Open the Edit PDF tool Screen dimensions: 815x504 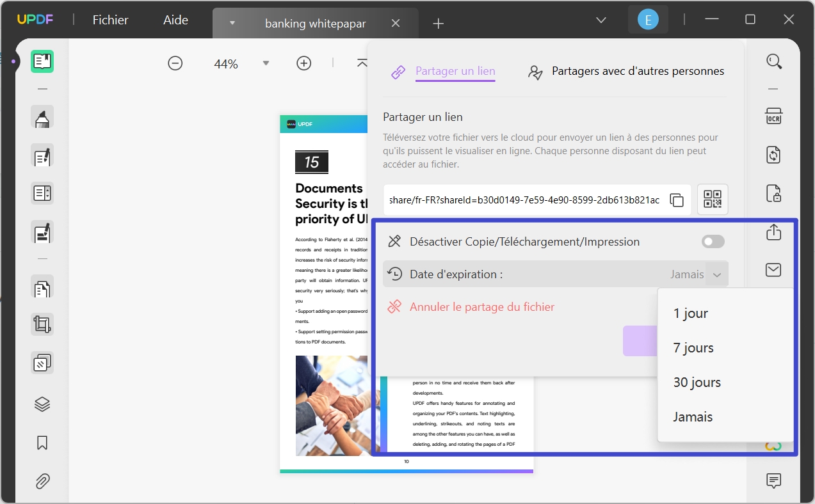[x=42, y=155]
